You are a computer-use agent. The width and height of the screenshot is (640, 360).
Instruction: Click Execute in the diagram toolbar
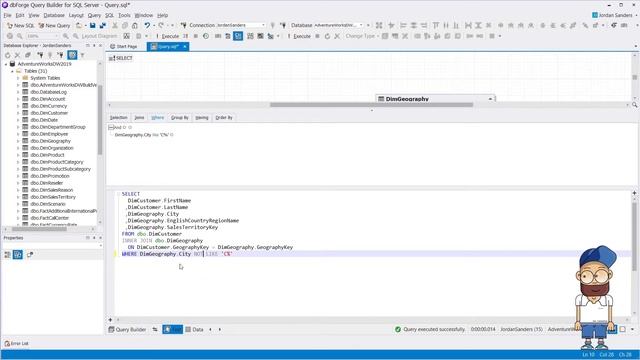[x=167, y=36]
